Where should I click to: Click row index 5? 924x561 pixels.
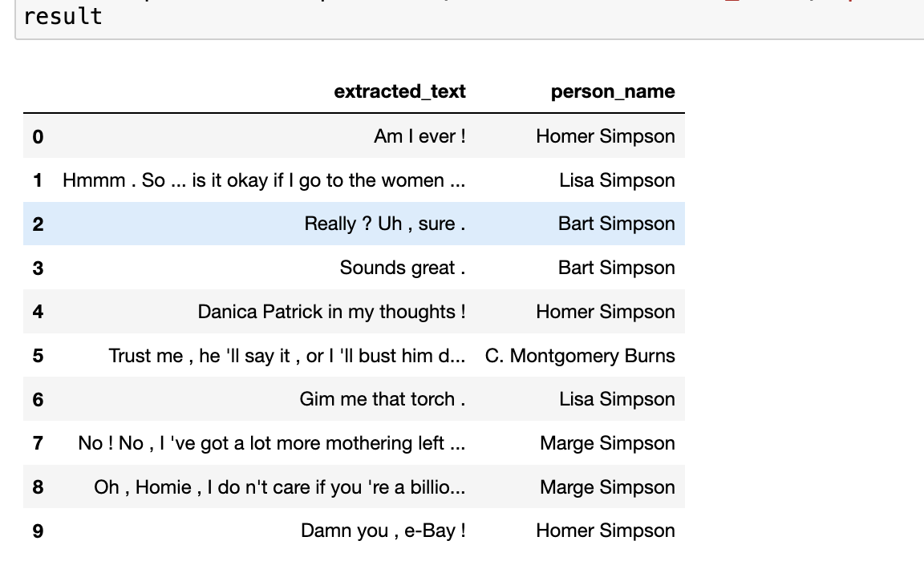coord(38,356)
